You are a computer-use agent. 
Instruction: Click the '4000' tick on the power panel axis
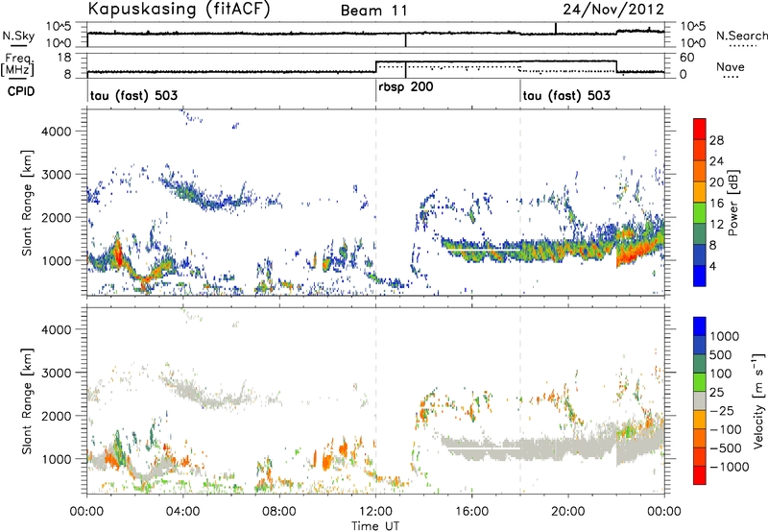point(56,132)
